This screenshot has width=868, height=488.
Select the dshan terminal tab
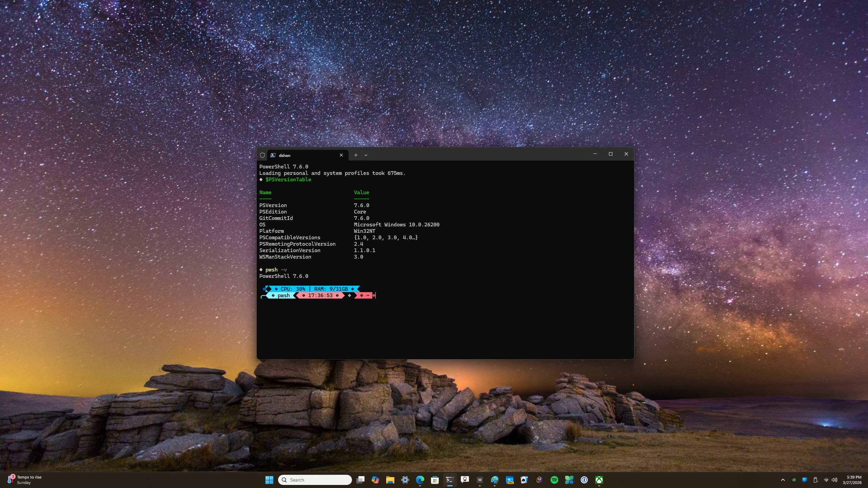point(298,155)
